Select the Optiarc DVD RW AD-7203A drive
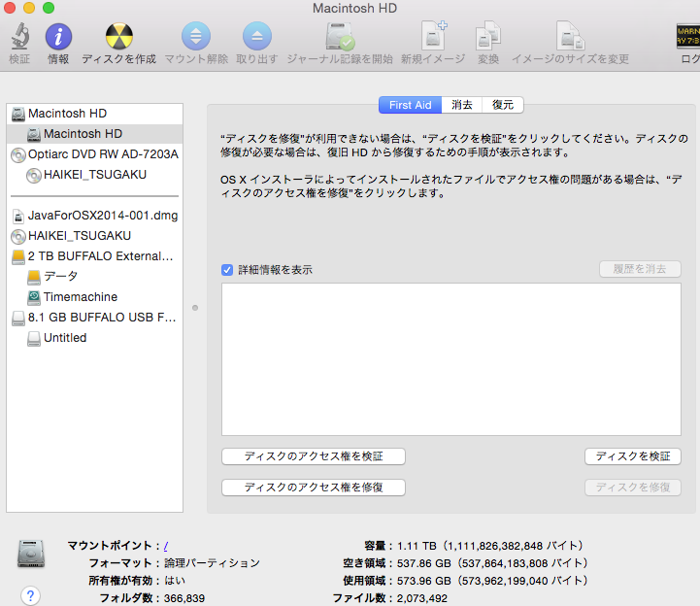The image size is (700, 606). pyautogui.click(x=103, y=154)
